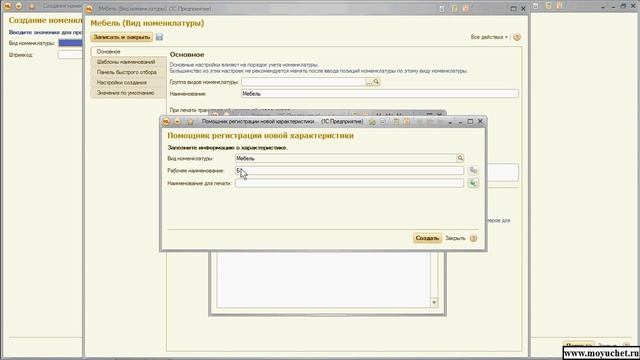Select Значения по умолчанию tab
This screenshot has height=360, width=640.
pyautogui.click(x=128, y=93)
